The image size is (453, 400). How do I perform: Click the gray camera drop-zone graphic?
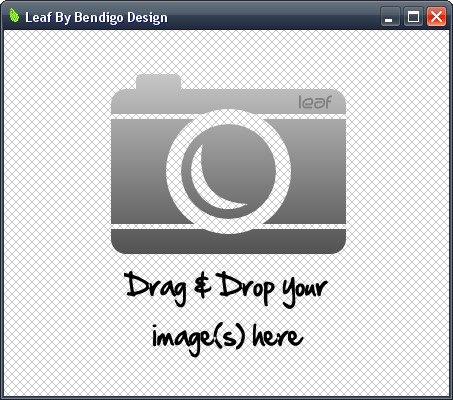tap(228, 164)
